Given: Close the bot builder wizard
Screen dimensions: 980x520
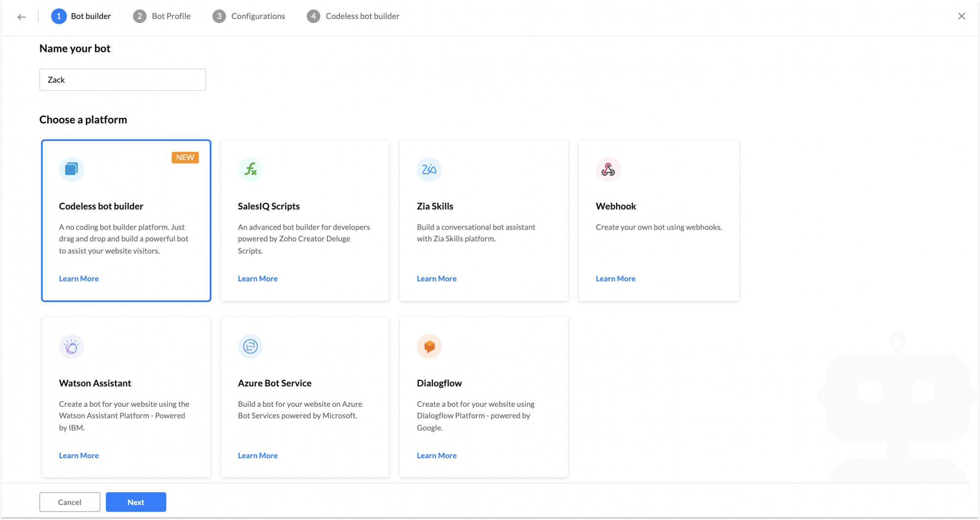Looking at the screenshot, I should click(961, 16).
